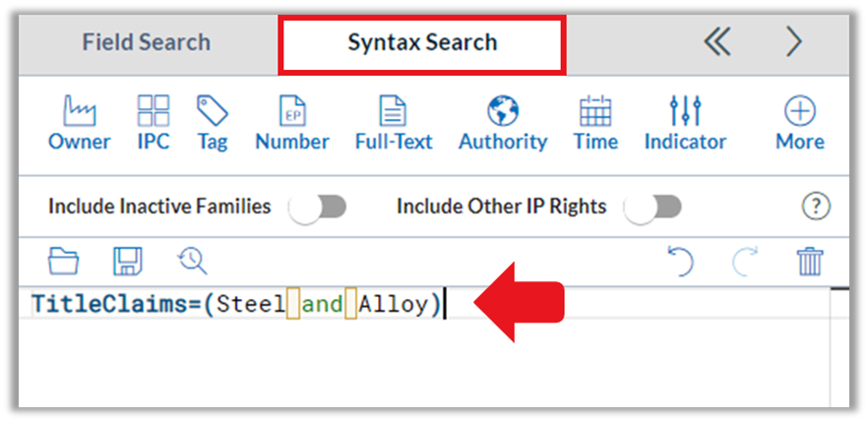Collapse panel with double left chevron
The image size is (868, 422).
pyautogui.click(x=717, y=42)
